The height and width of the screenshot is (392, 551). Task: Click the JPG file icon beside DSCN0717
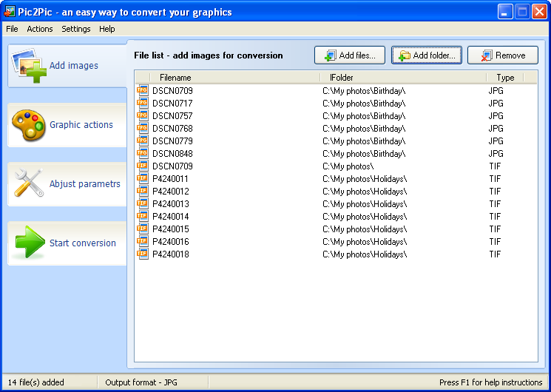pyautogui.click(x=142, y=103)
